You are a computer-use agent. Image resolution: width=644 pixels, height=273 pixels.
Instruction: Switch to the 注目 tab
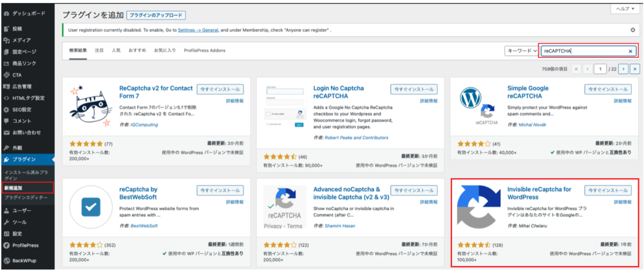tap(99, 50)
